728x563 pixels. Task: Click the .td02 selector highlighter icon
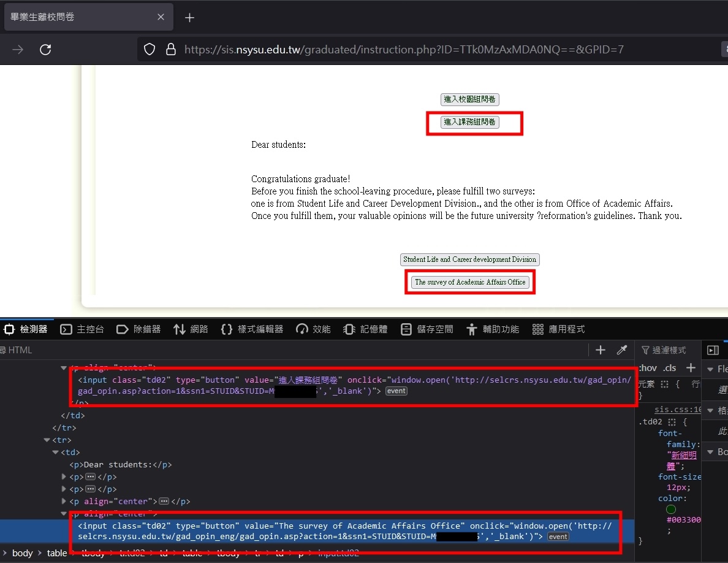(672, 422)
